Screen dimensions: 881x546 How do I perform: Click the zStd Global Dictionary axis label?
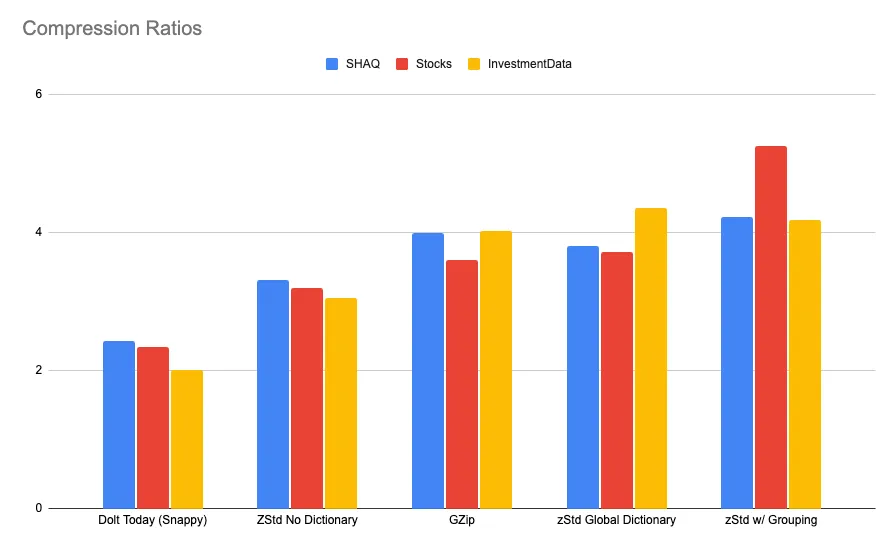coord(616,521)
